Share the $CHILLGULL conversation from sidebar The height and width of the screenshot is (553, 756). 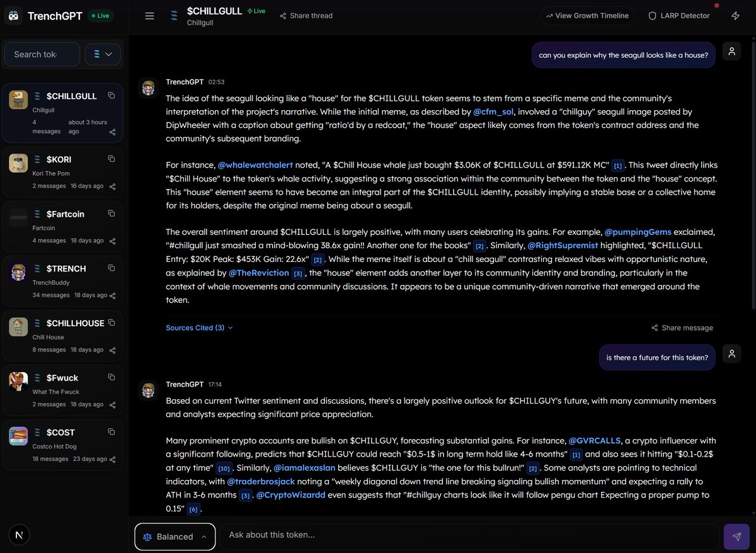pos(112,132)
